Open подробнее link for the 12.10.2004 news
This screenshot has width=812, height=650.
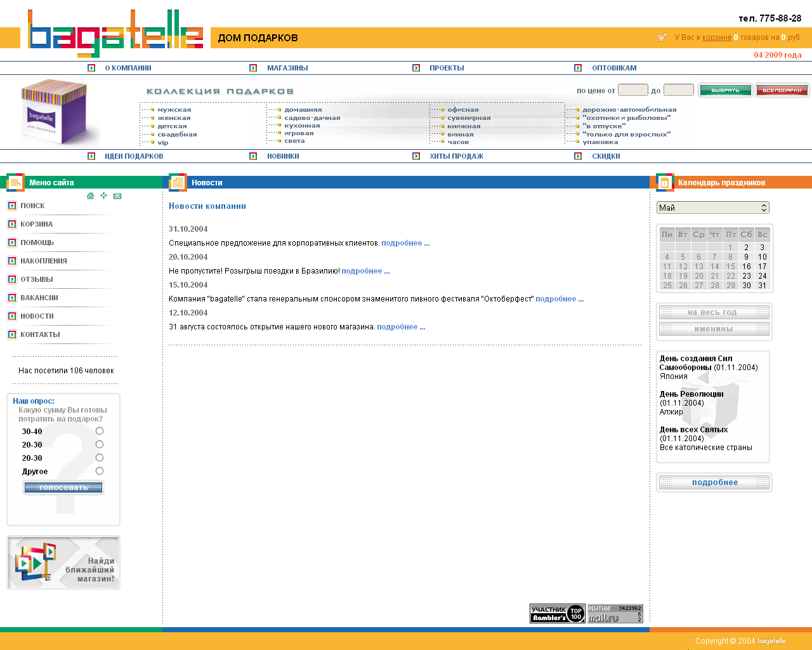[x=401, y=327]
